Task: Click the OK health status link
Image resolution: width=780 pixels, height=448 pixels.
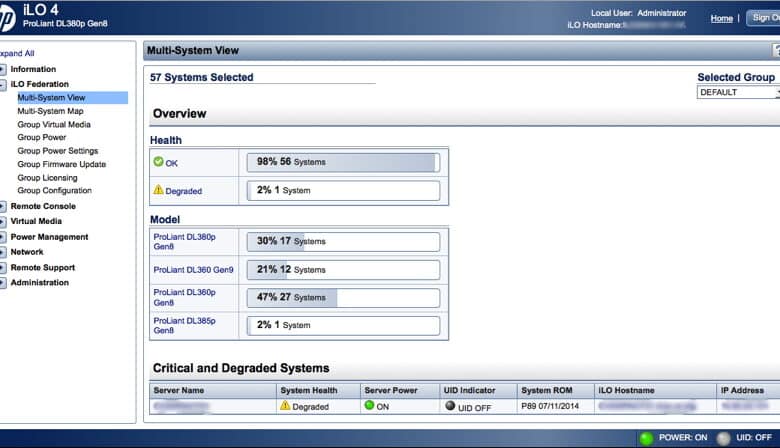Action: [171, 163]
